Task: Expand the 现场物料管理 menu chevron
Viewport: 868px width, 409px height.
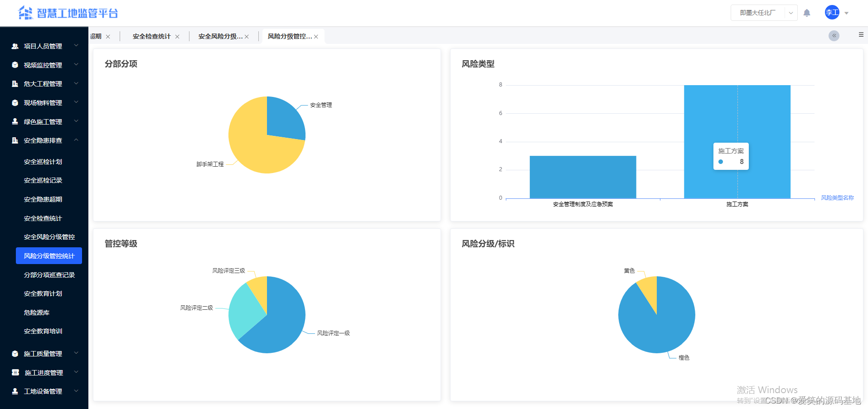Action: coord(76,102)
